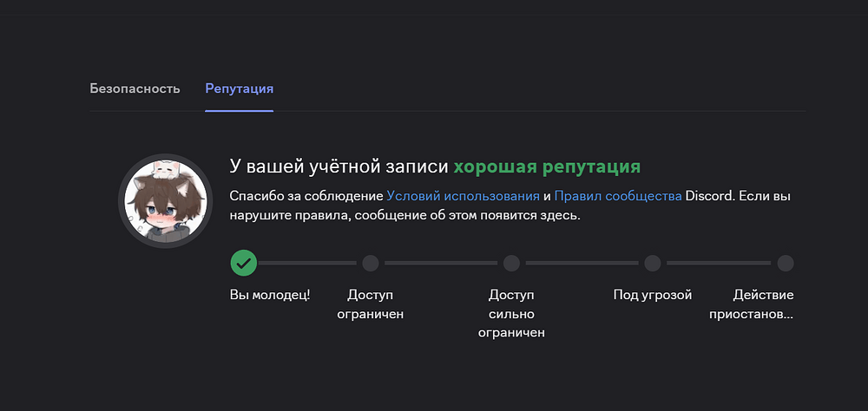Click progress line right of green checkmark

pos(308,263)
